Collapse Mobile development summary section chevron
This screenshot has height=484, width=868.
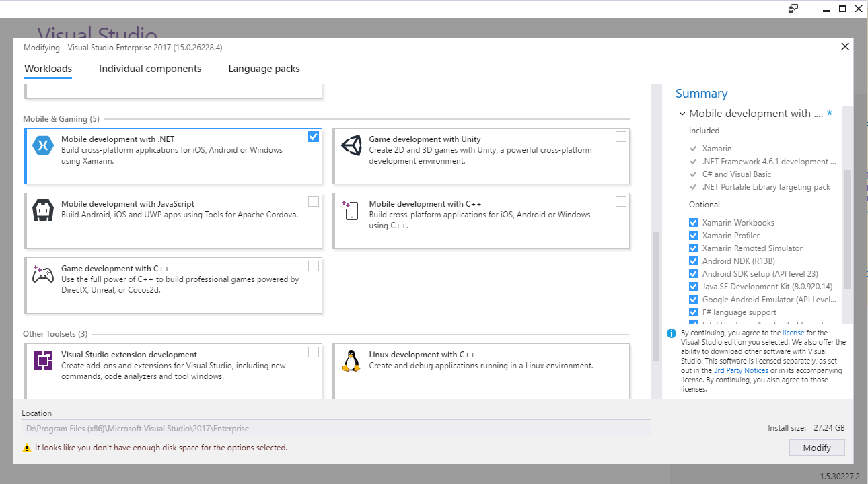coord(682,114)
